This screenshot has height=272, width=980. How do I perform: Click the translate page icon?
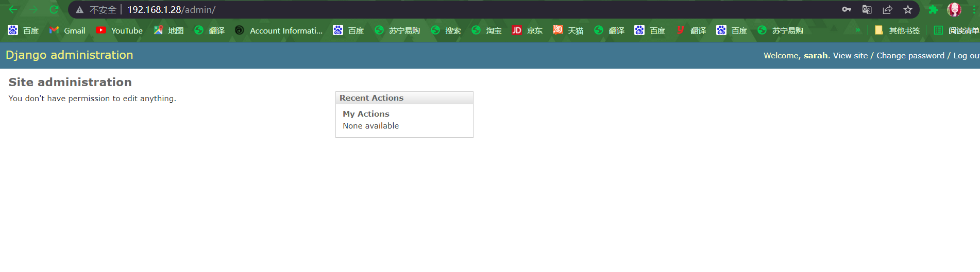click(867, 9)
